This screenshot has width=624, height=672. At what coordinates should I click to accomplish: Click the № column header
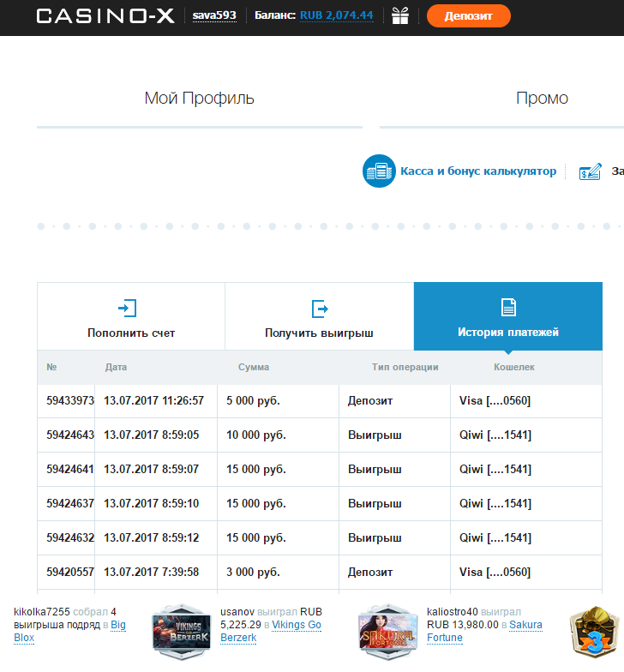tap(51, 367)
